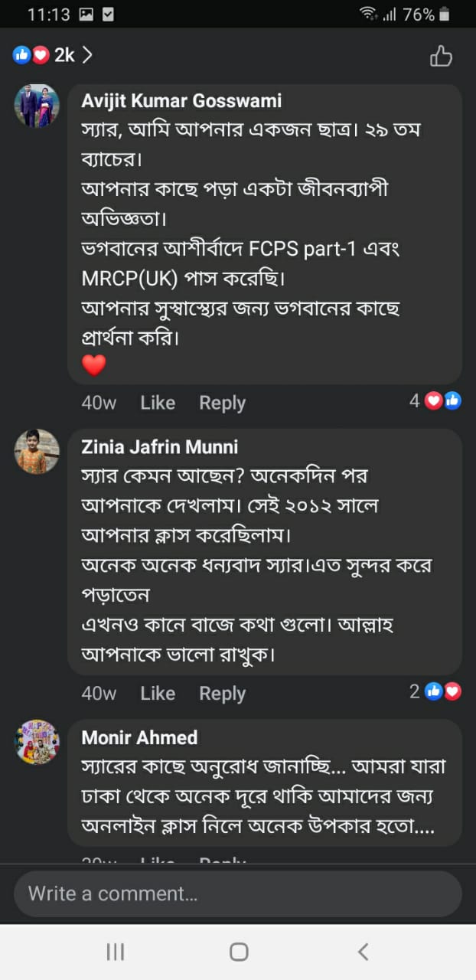Tap the like and love reaction icons beside 2k
The image size is (476, 980).
(x=31, y=55)
